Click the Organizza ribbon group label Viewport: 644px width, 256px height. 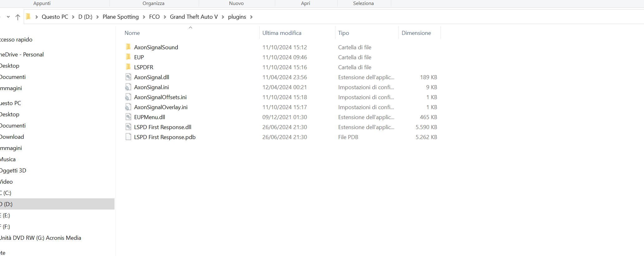[154, 3]
